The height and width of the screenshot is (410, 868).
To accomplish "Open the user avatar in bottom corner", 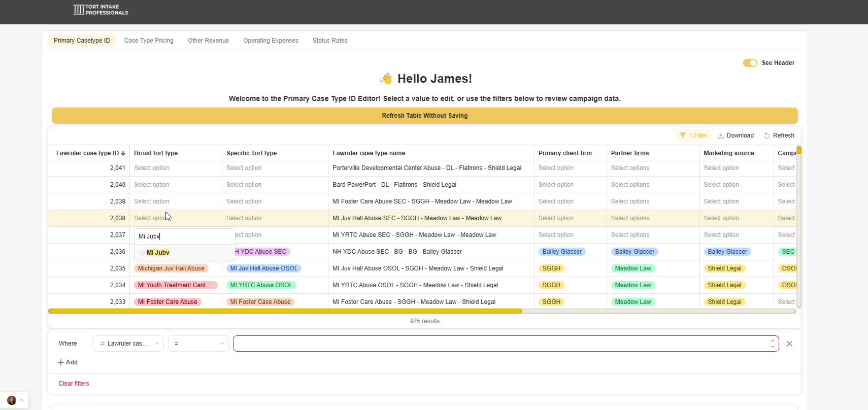I will click(x=12, y=400).
